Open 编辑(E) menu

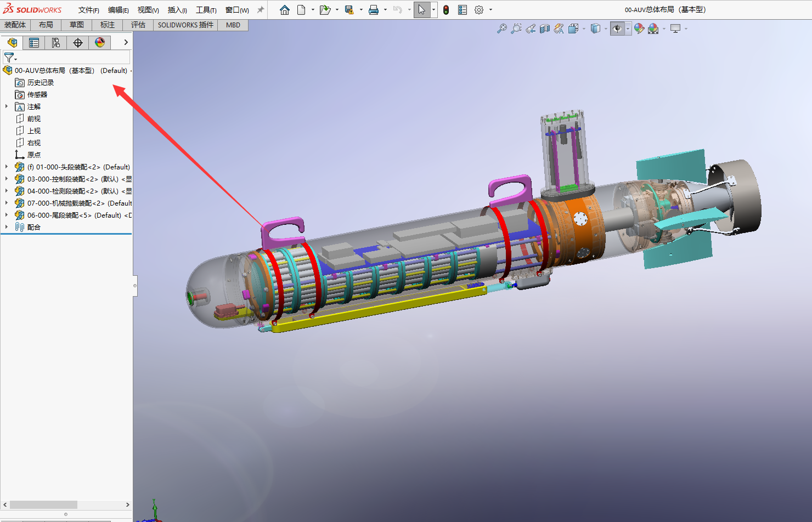[x=118, y=10]
